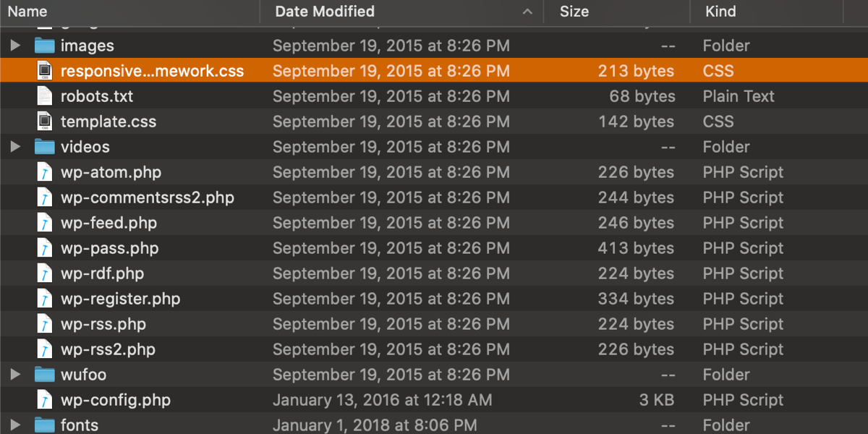Expand the wufoo folder disclosure triangle

click(x=15, y=375)
